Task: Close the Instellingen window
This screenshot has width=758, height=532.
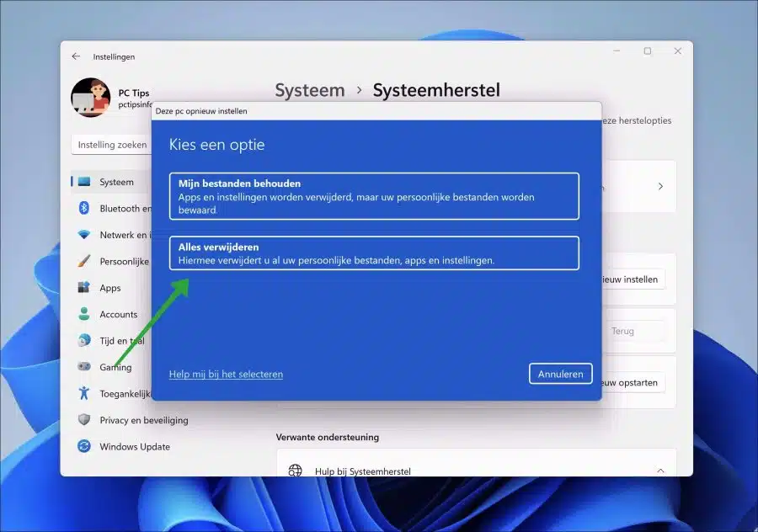Action: [x=678, y=51]
